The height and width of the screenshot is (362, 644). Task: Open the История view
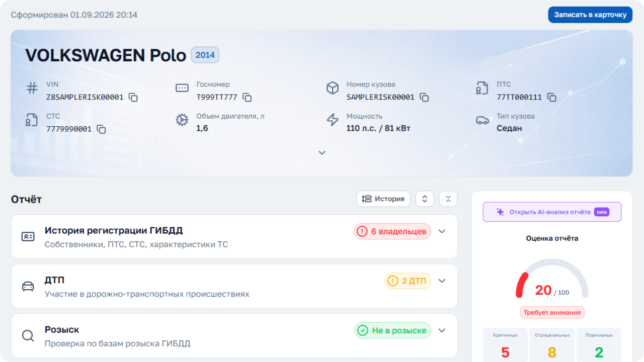pyautogui.click(x=383, y=199)
